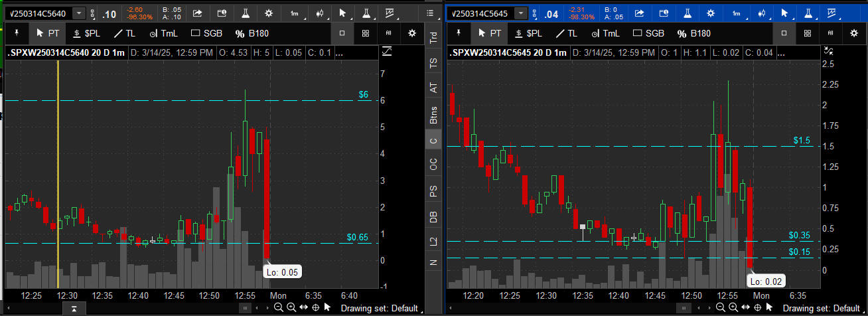
Task: Click the share icon in left chart toolbar
Action: (x=198, y=13)
